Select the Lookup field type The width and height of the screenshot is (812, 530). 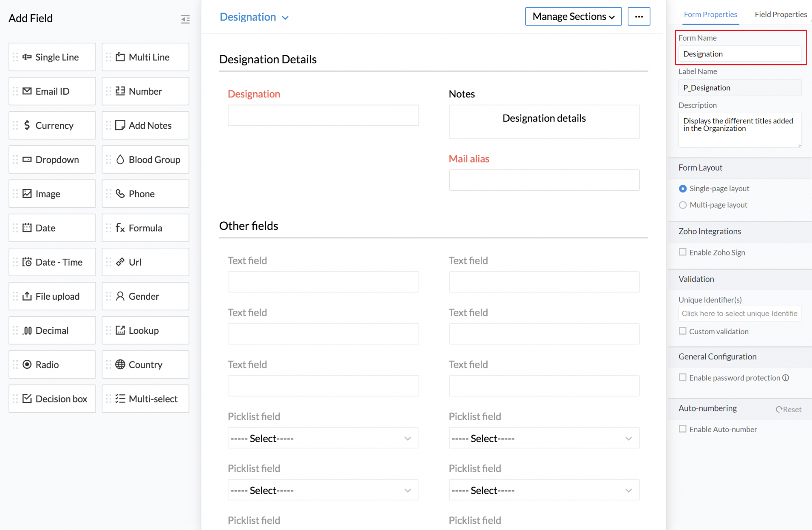[145, 330]
